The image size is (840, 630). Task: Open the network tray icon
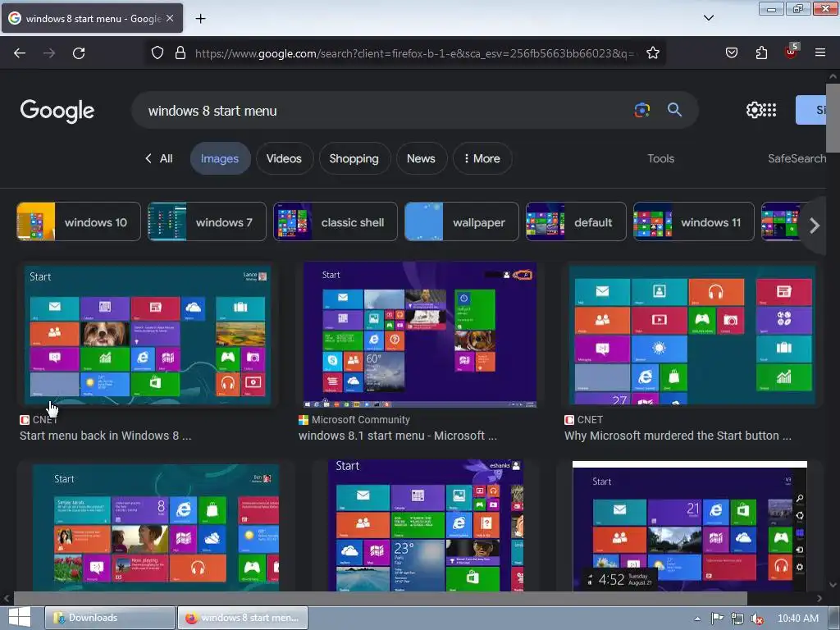coord(737,619)
